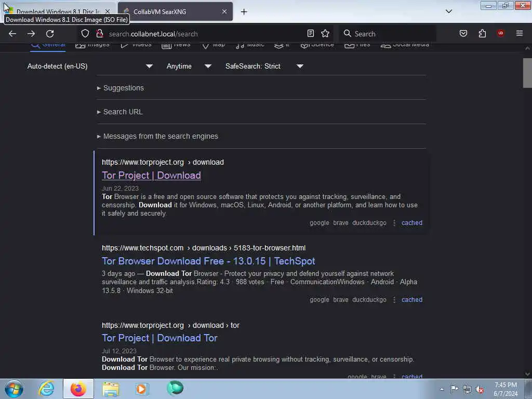Open Pocket save icon in toolbar
Viewport: 532px width, 399px height.
[x=463, y=33]
